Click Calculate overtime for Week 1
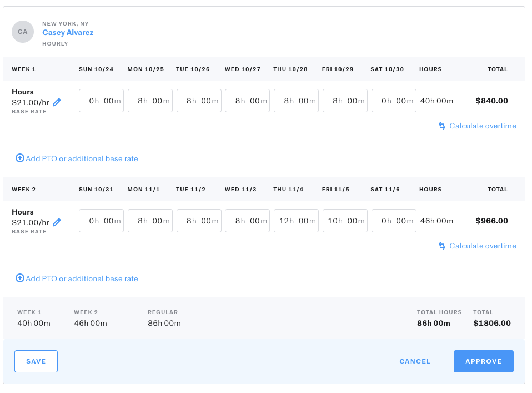532x393 pixels. coord(482,126)
